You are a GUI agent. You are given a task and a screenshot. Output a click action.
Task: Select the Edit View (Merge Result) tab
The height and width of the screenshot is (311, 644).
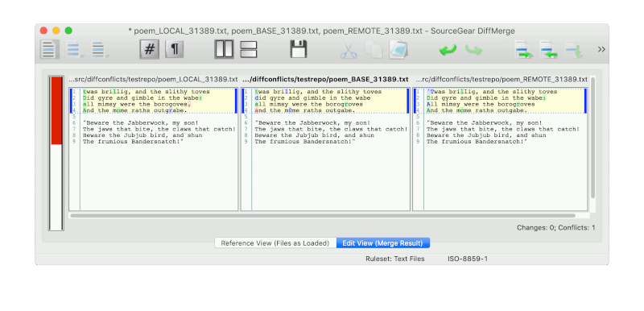coord(383,243)
